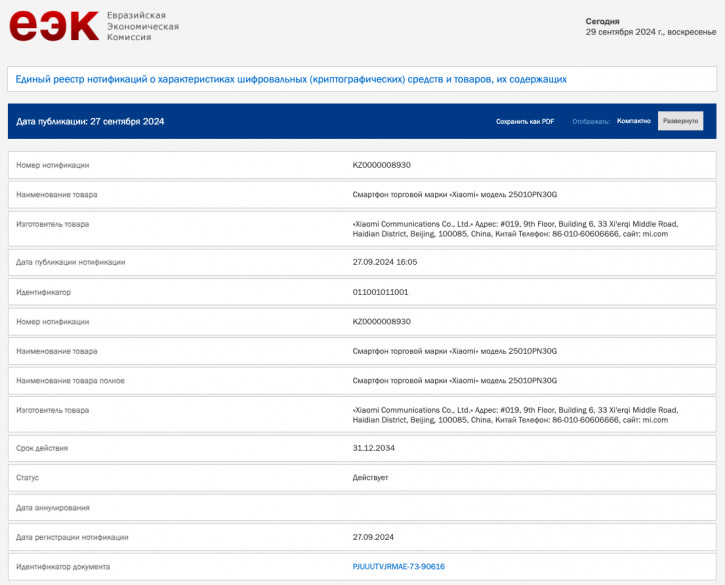Click Сохранить как PDF
Viewport: 725px width, 585px height.
pyautogui.click(x=525, y=122)
